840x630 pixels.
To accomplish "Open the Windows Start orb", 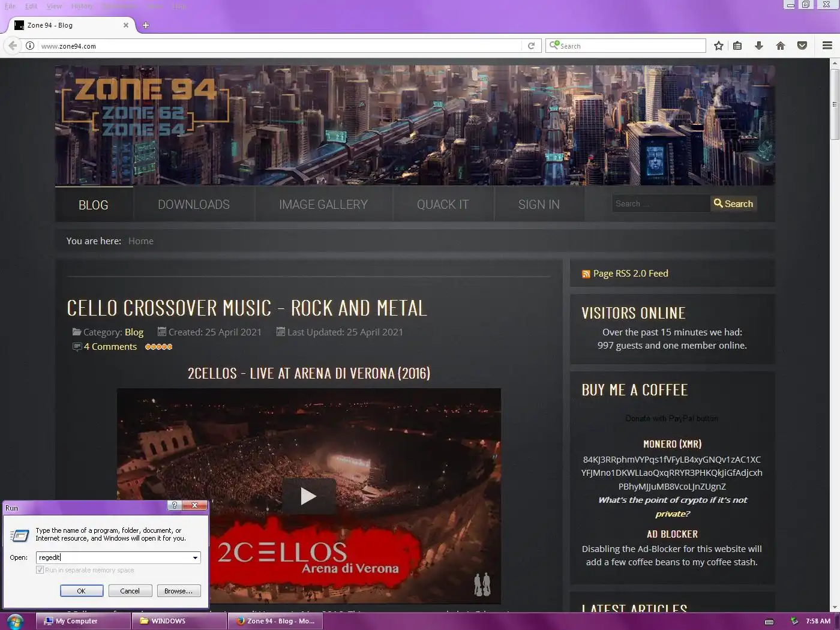I will (14, 621).
